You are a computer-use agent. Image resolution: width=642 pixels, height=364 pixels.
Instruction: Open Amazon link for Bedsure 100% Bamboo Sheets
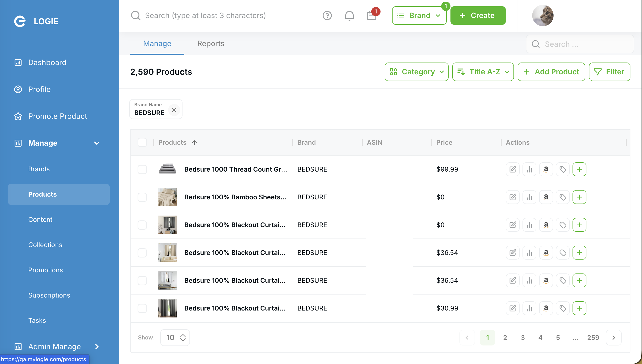tap(546, 197)
